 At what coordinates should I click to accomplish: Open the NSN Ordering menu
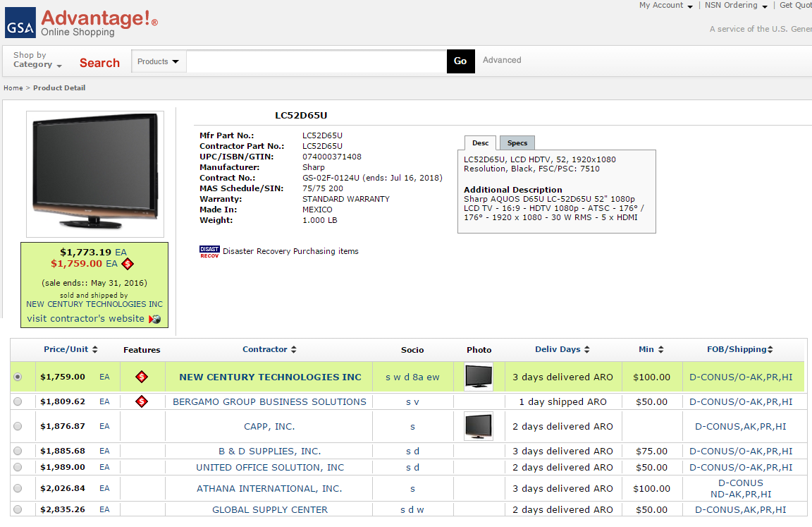(736, 6)
